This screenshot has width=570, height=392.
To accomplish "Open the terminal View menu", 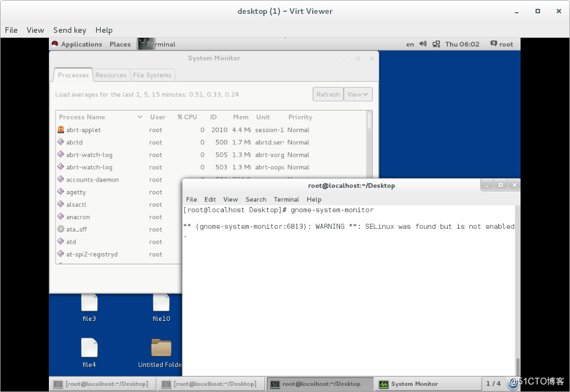I will (x=231, y=199).
